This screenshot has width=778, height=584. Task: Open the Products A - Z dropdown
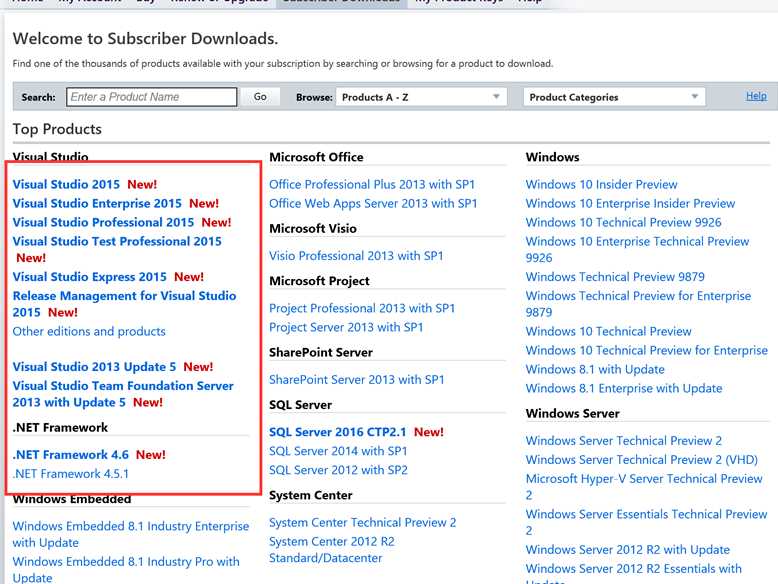(421, 97)
